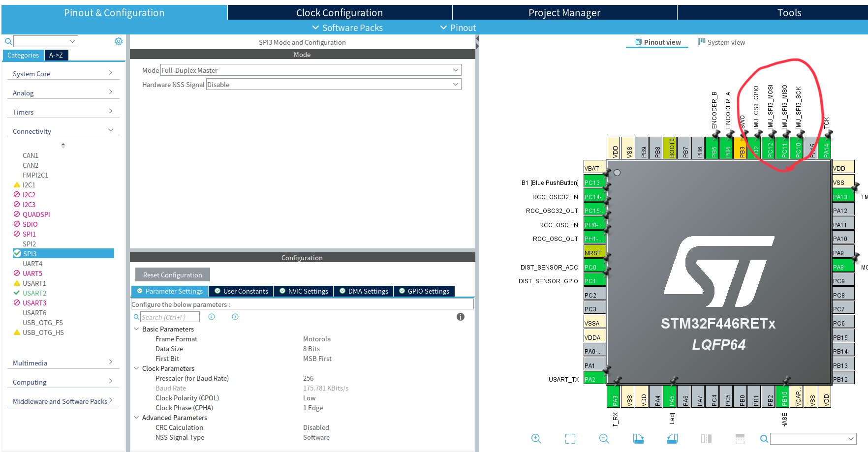868x452 pixels.
Task: Open the peripheral search dropdown arrow
Action: (72, 41)
